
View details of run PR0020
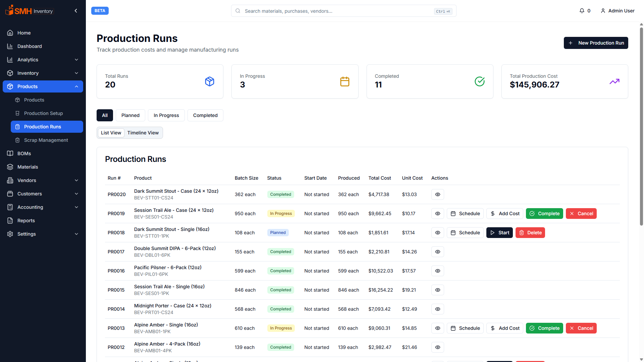[x=437, y=194]
